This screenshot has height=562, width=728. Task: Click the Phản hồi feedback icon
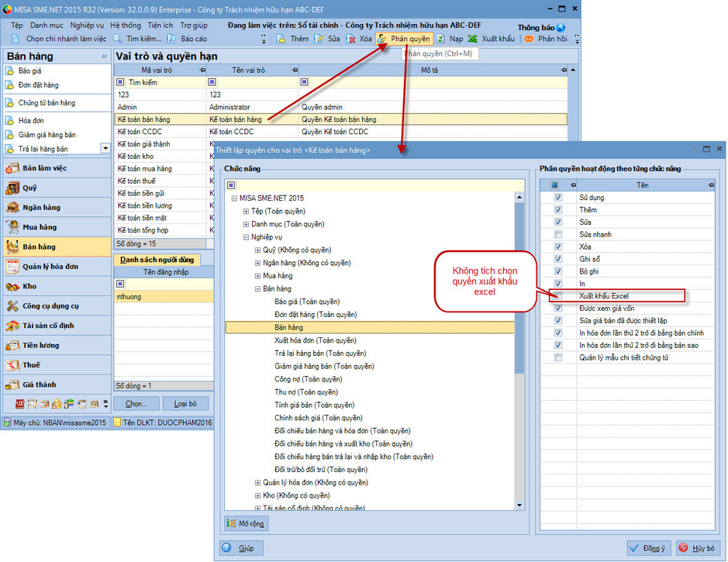(529, 39)
